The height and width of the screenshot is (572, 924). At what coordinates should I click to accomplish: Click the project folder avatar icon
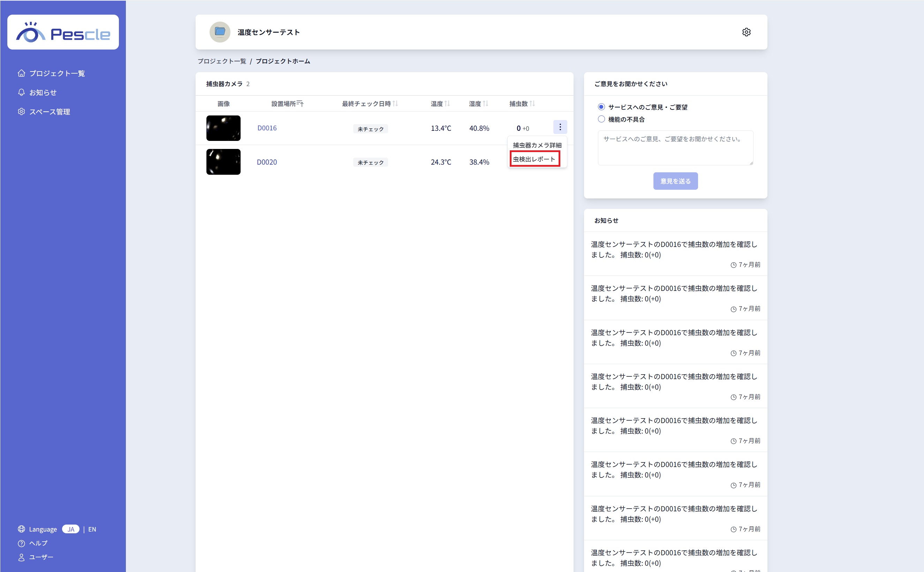220,32
